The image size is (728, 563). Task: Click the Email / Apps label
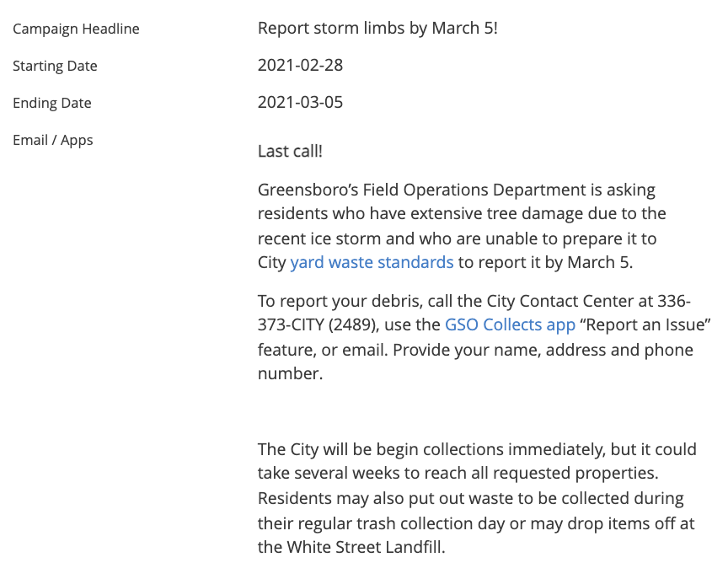pos(53,140)
